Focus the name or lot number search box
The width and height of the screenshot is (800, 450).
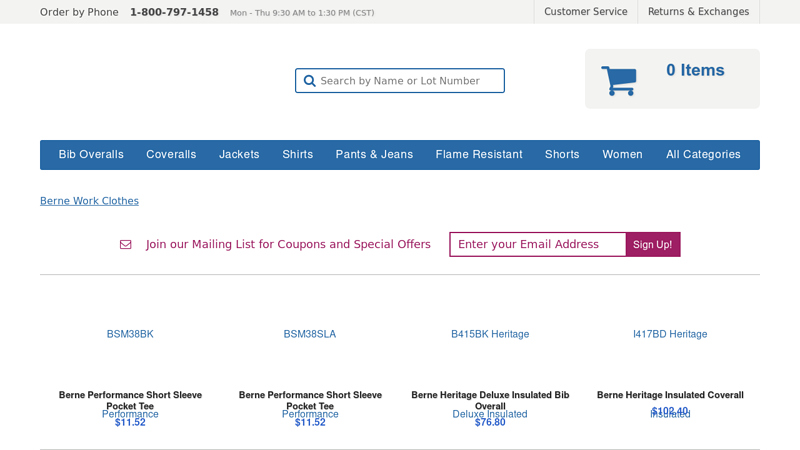[x=400, y=81]
